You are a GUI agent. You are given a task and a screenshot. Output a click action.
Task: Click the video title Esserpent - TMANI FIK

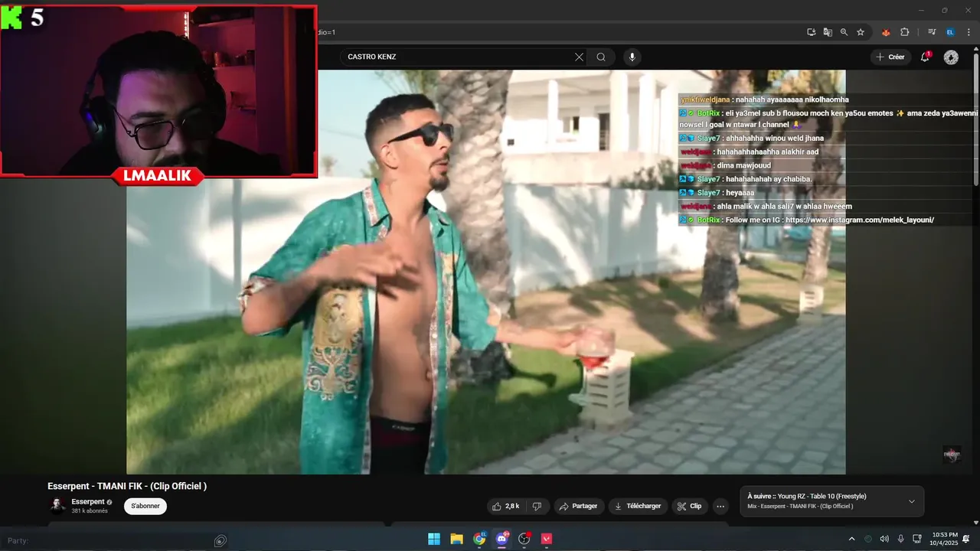point(127,486)
